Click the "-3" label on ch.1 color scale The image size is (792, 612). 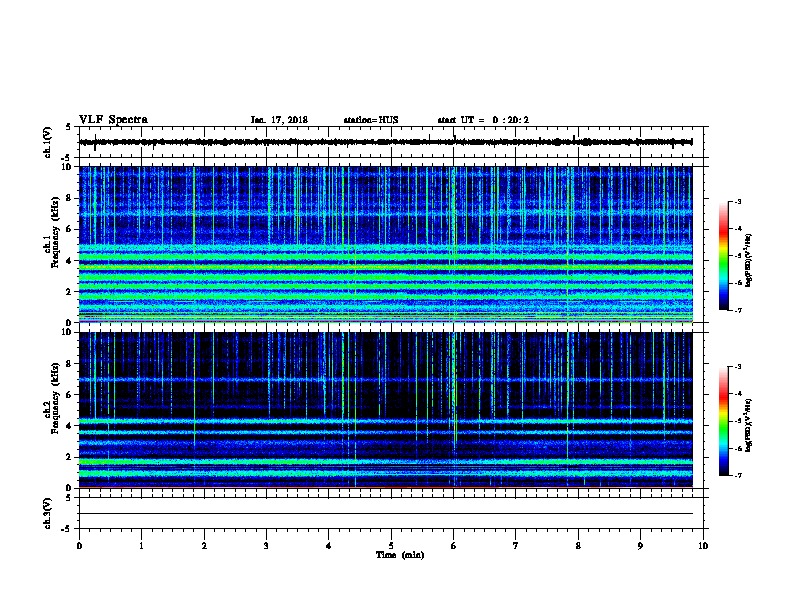[738, 201]
